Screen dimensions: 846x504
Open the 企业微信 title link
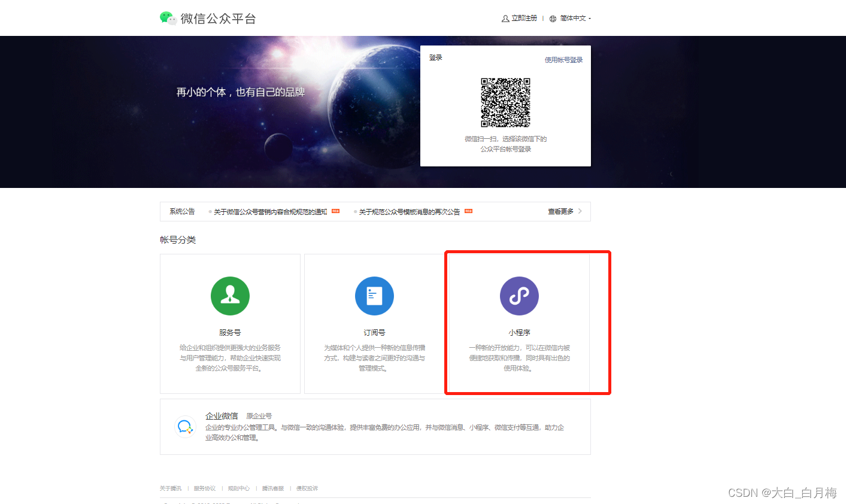coord(222,416)
